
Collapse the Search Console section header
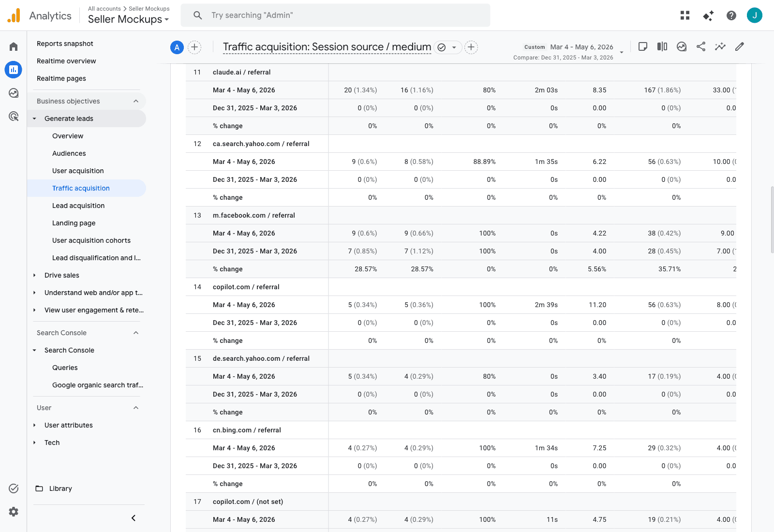pyautogui.click(x=136, y=333)
